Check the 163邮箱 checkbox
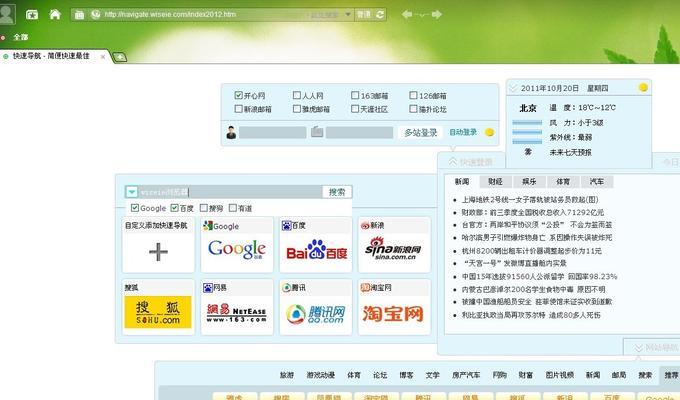This screenshot has height=400, width=680. (x=355, y=95)
